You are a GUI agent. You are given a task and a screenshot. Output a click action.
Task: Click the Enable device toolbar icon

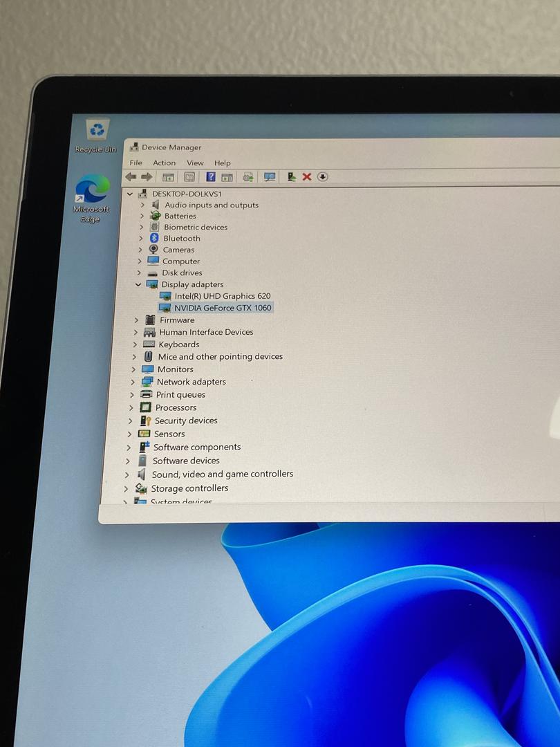coord(292,177)
